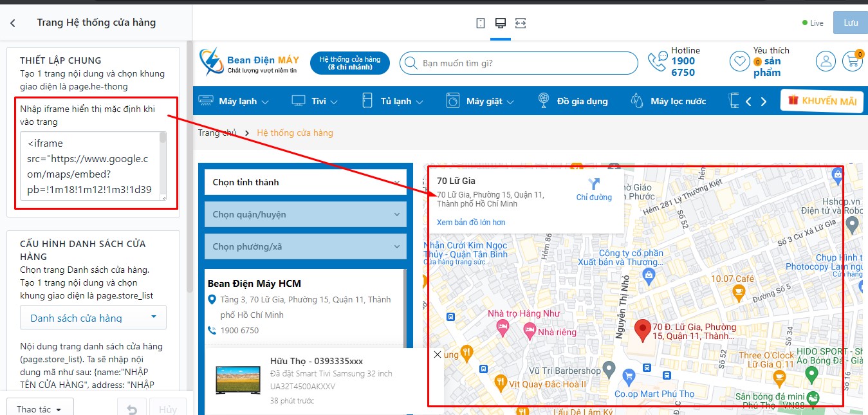Click the Trang chủ breadcrumb link

pyautogui.click(x=217, y=133)
